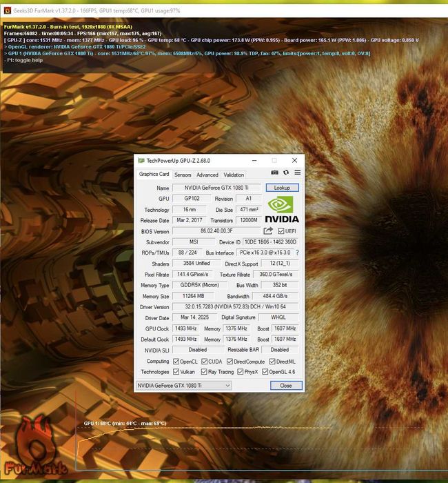
Task: Click the Name field GTX 1080 Ti
Action: click(216, 188)
